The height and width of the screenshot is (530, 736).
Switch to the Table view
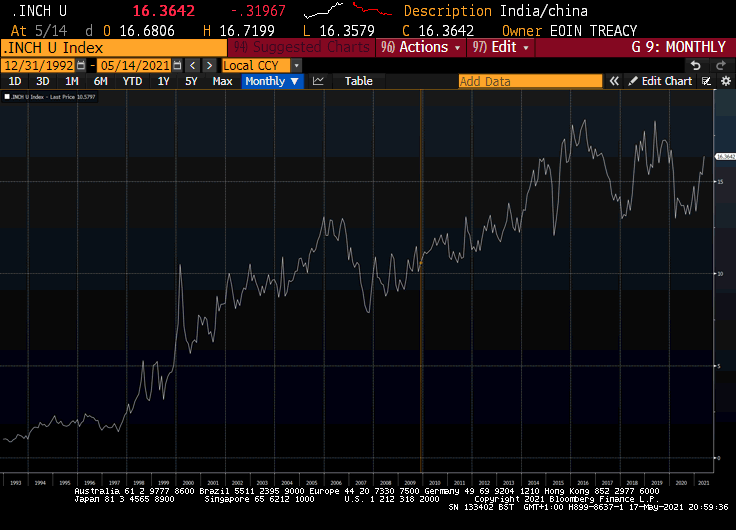(359, 81)
